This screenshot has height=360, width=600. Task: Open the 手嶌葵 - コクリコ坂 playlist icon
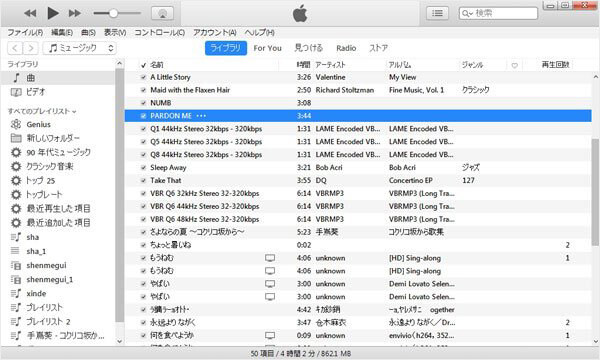(16, 336)
